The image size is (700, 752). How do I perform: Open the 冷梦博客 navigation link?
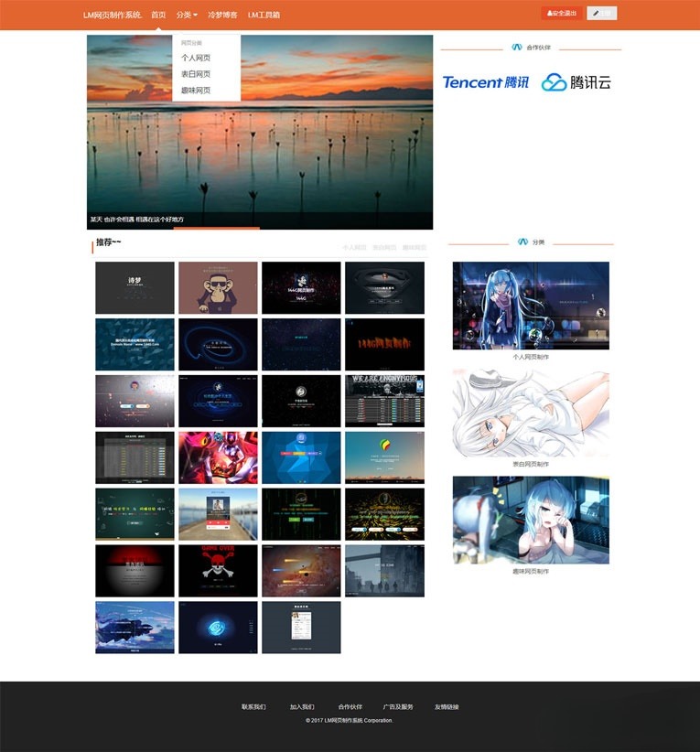click(x=222, y=15)
